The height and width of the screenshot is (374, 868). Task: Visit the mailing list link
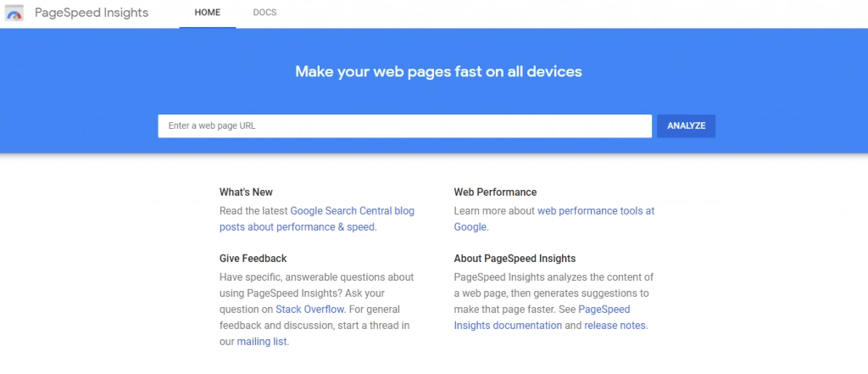coord(263,342)
